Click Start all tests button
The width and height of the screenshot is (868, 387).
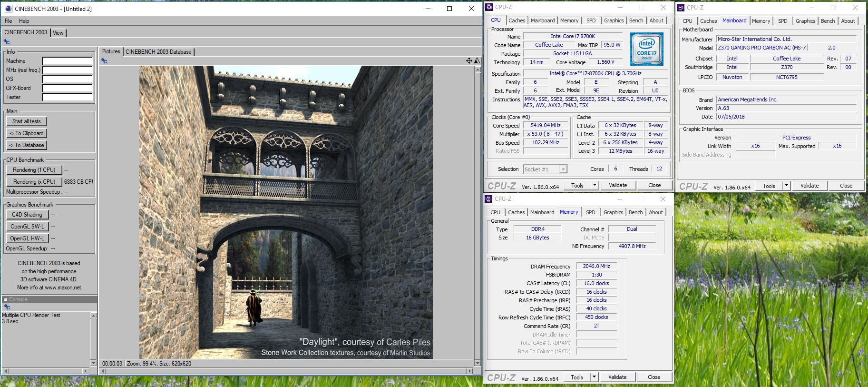pyautogui.click(x=27, y=121)
